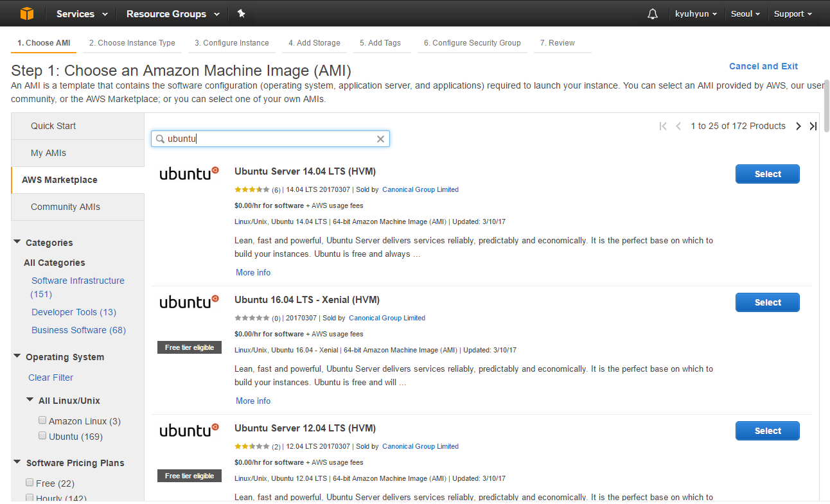Click the search magnifier icon
This screenshot has height=504, width=830.
pyautogui.click(x=160, y=139)
